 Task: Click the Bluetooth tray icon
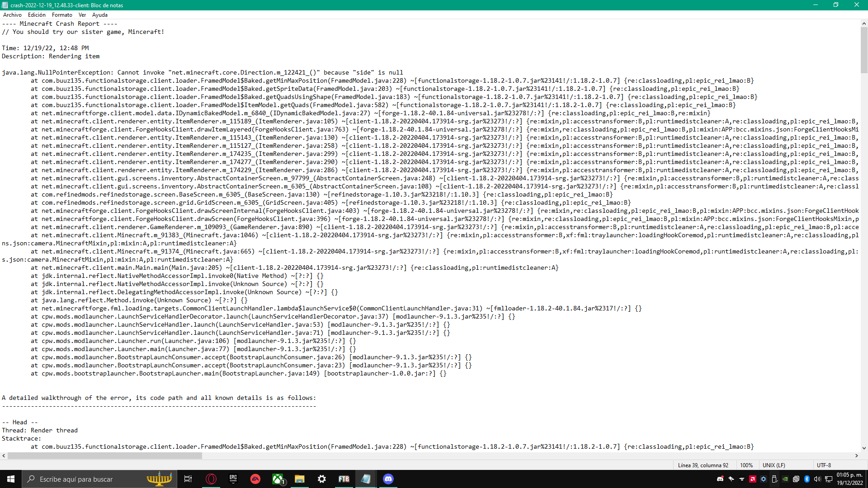point(807,479)
